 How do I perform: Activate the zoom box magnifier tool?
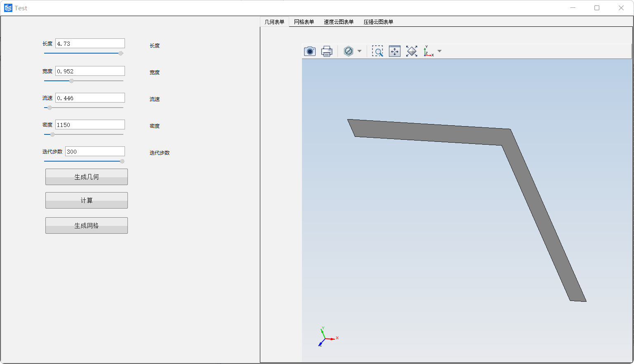click(x=377, y=51)
